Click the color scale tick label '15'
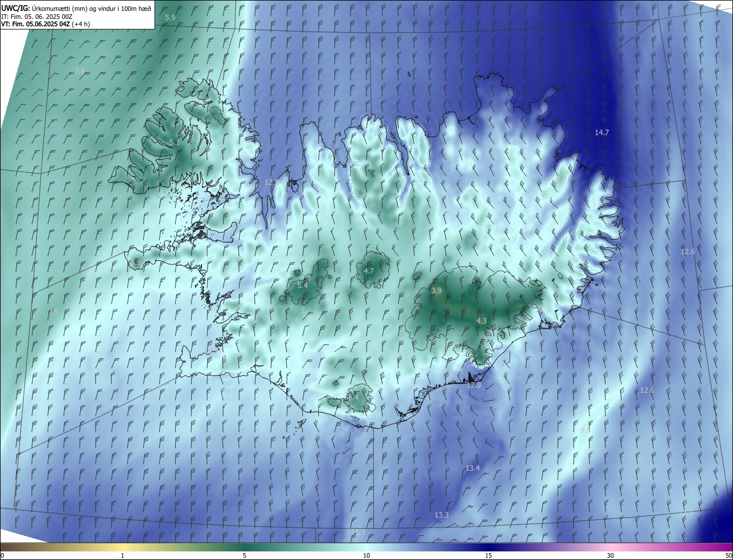Image resolution: width=733 pixels, height=560 pixels. coord(488,555)
